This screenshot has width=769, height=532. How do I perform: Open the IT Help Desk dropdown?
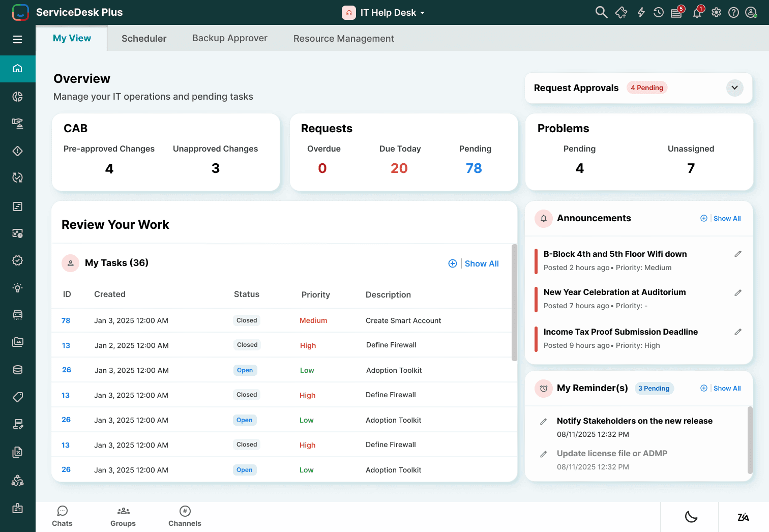click(383, 13)
